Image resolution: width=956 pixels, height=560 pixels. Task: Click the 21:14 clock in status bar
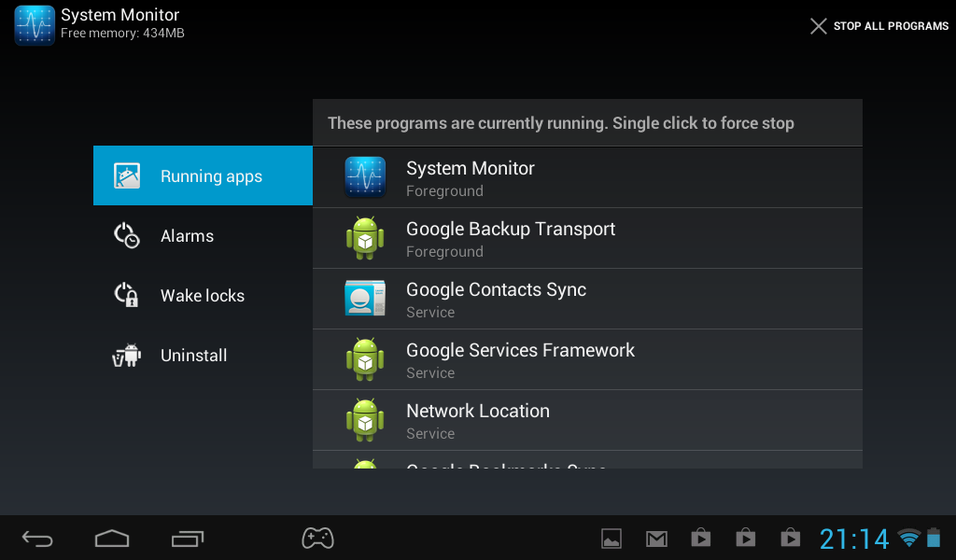coord(854,539)
